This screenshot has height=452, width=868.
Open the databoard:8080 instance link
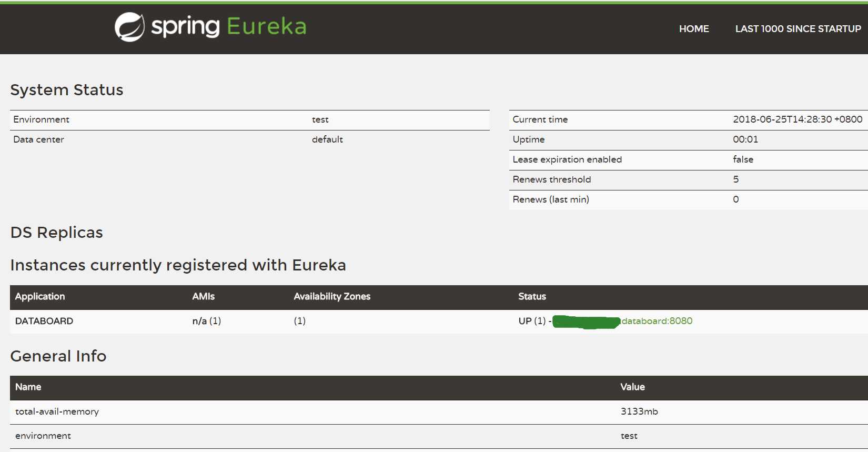[657, 321]
